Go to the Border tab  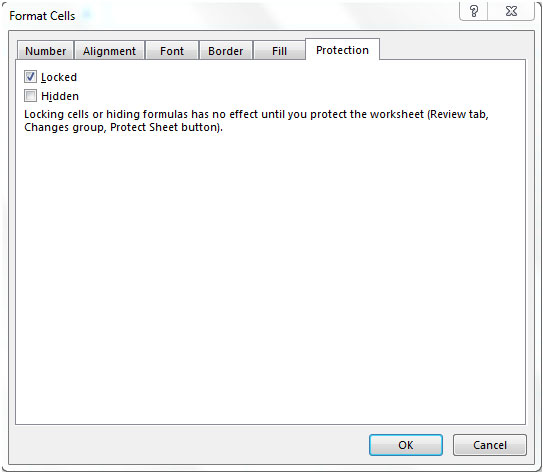pos(226,51)
